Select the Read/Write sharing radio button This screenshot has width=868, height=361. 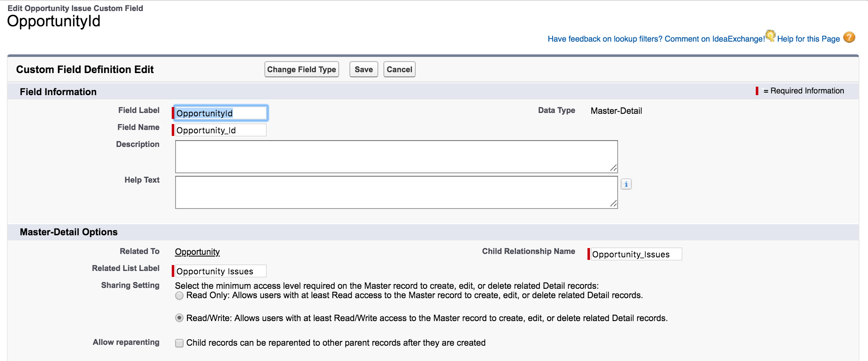179,318
